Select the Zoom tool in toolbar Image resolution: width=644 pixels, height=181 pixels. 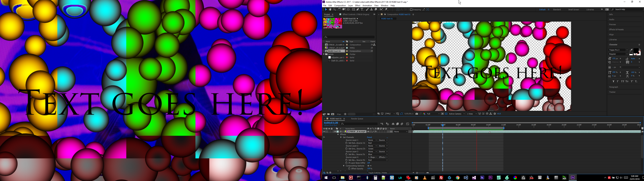tap(335, 10)
